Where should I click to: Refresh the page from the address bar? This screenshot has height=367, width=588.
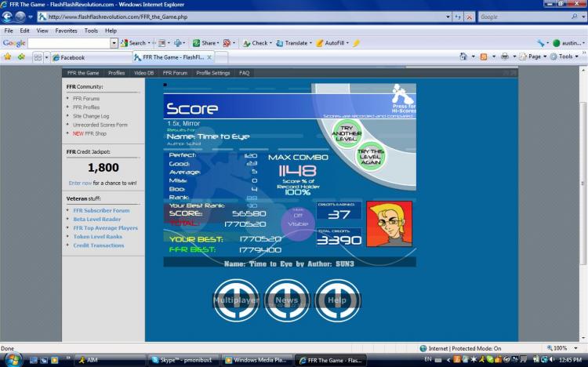[458, 17]
